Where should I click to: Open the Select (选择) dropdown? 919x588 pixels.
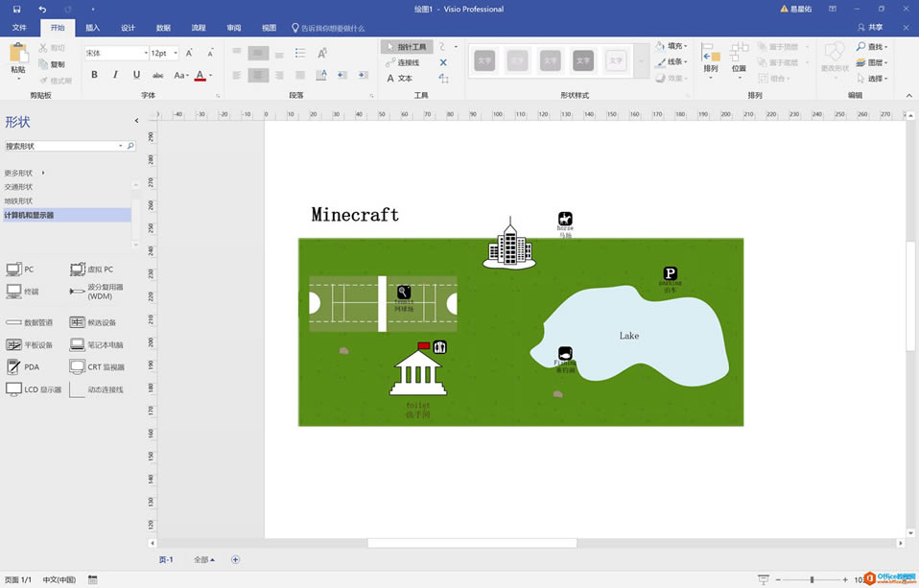click(872, 78)
